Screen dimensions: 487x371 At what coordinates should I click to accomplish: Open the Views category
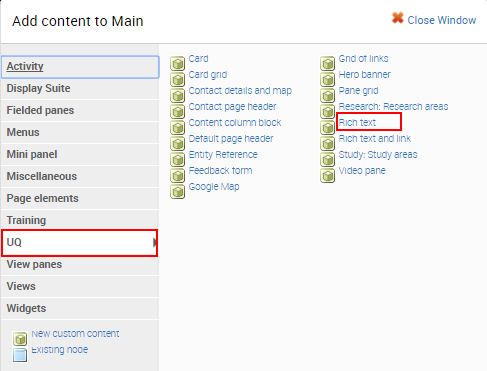coord(80,286)
